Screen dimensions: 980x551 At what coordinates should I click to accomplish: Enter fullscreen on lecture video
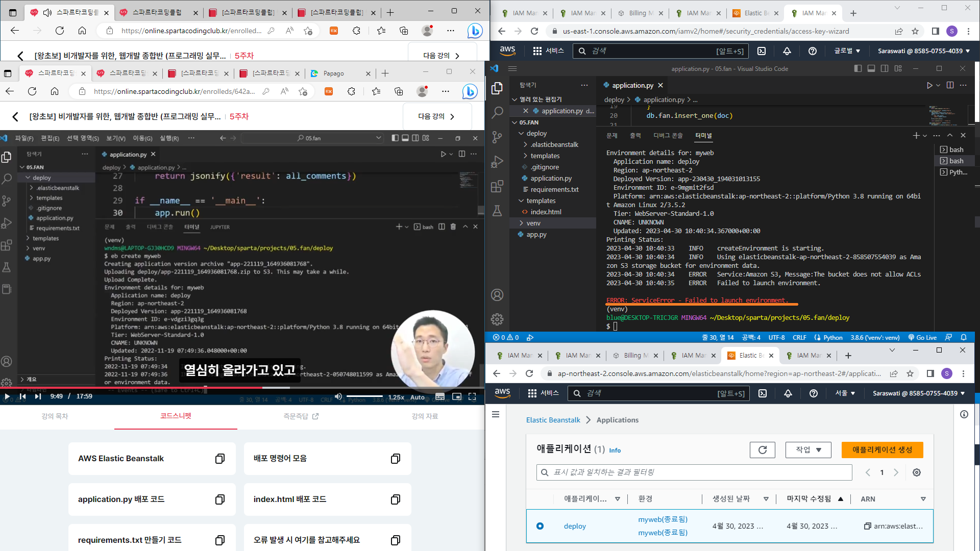472,396
